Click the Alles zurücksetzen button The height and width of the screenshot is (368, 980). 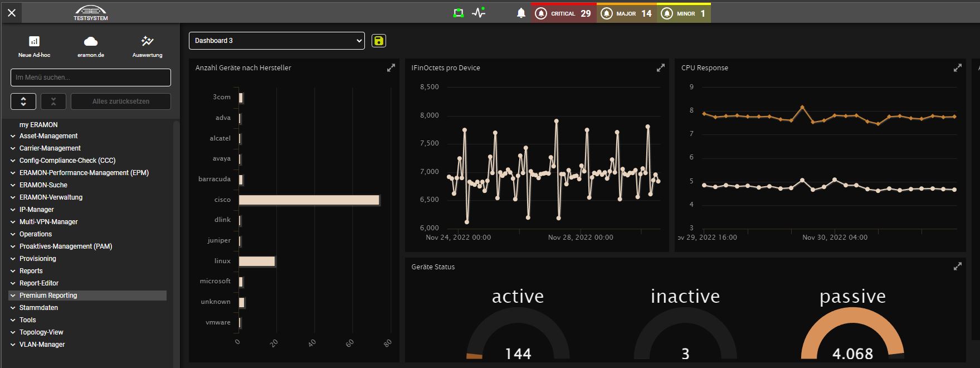pos(121,101)
